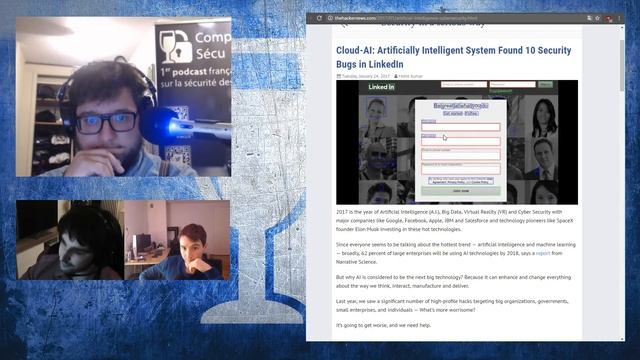Select the paragraph starting 'Last year, we saw'
This screenshot has height=360, width=640.
point(452,305)
